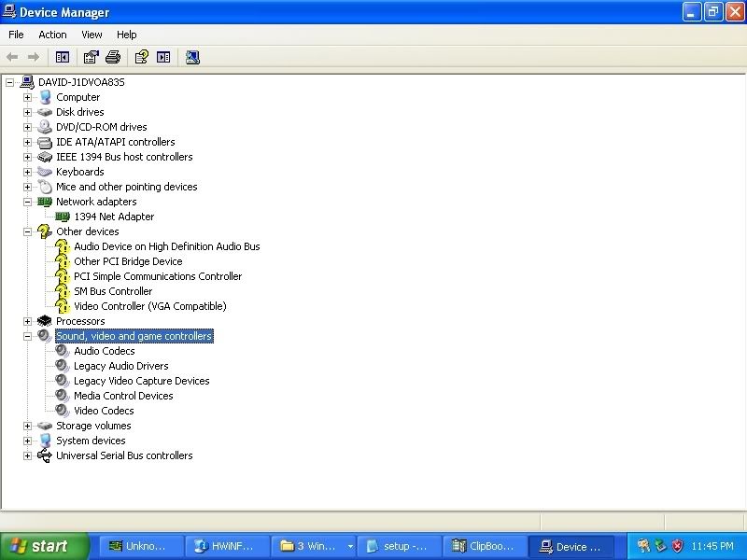Click the Help toolbar icon
Image resolution: width=747 pixels, height=560 pixels.
coord(142,57)
